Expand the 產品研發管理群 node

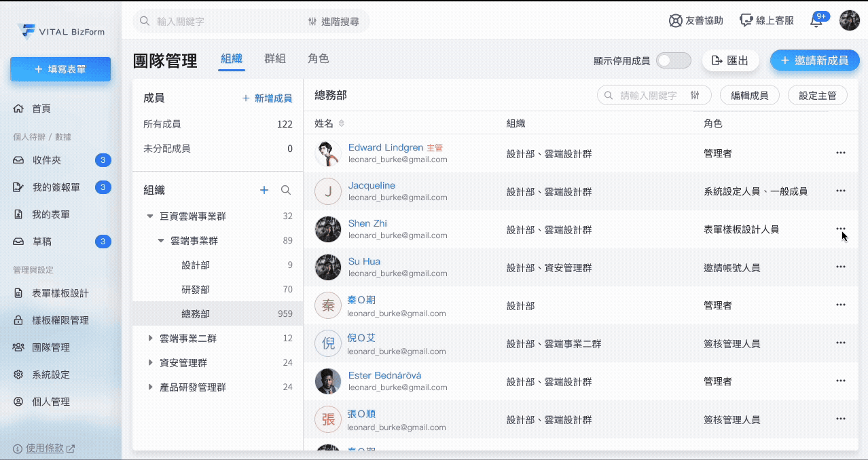click(x=150, y=387)
